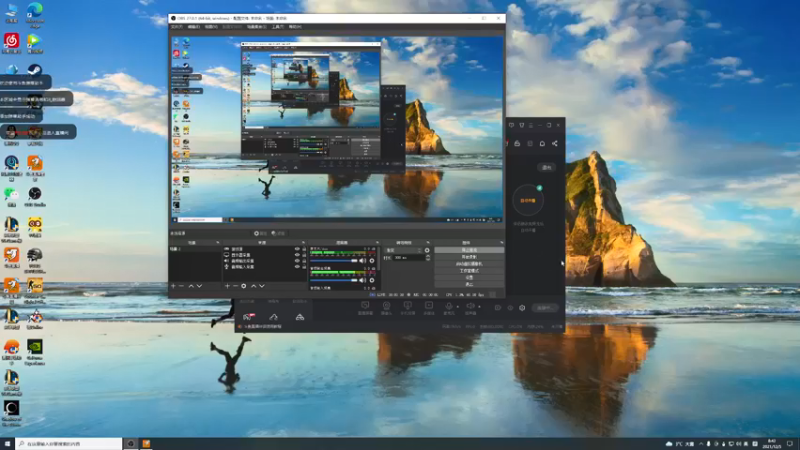Click Start Recording button in Controls
The height and width of the screenshot is (450, 800).
[469, 257]
